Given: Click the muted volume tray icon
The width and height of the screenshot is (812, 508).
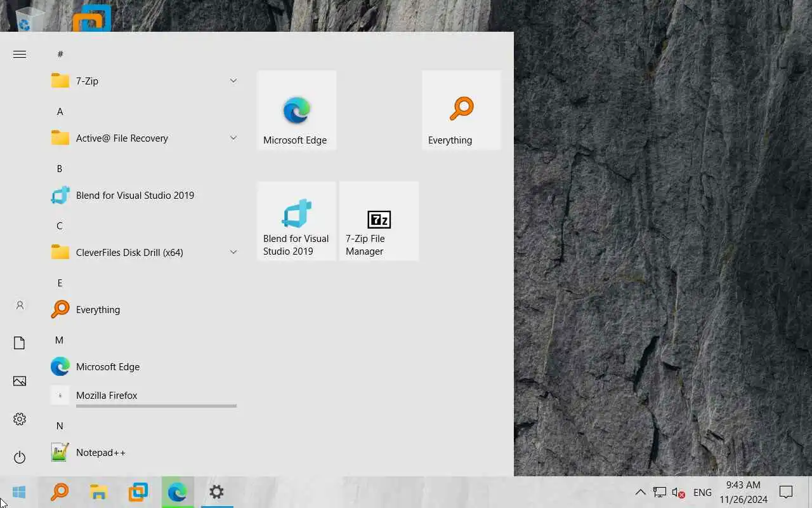Looking at the screenshot, I should [x=678, y=492].
